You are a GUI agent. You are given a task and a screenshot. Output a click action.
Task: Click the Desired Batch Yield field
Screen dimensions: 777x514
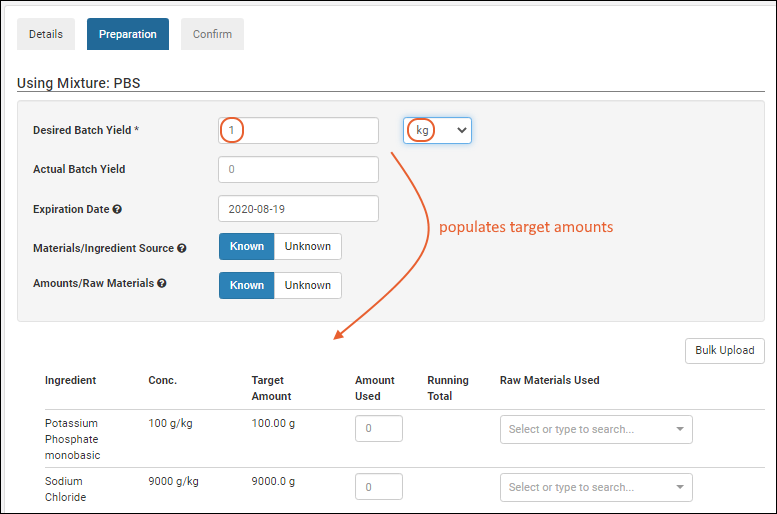(298, 131)
